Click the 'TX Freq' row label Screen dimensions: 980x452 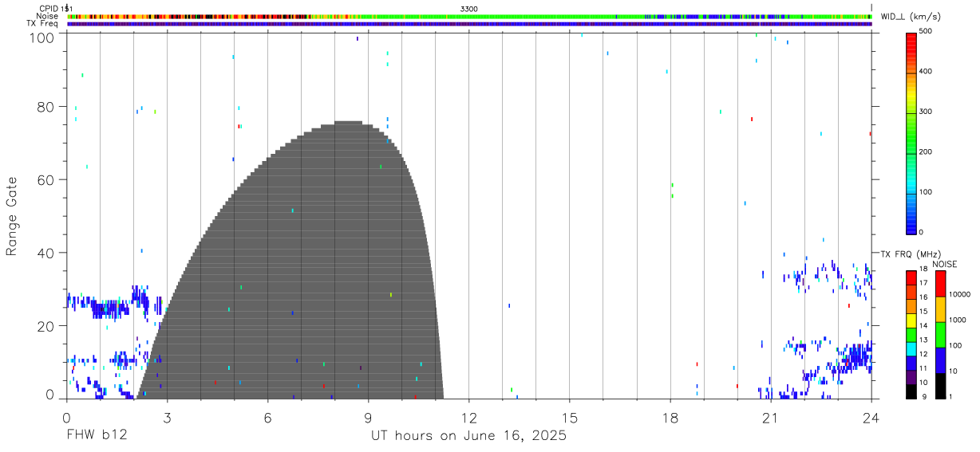pyautogui.click(x=42, y=24)
